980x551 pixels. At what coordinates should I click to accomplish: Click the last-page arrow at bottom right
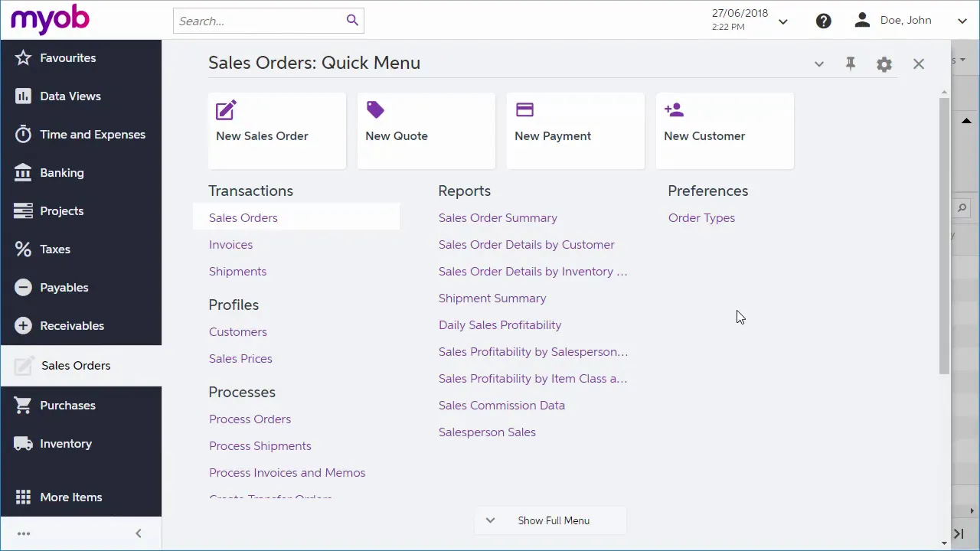[x=959, y=533]
